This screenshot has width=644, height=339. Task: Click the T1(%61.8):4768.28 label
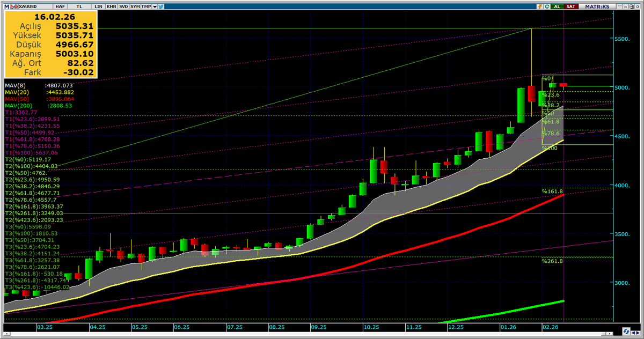32,139
